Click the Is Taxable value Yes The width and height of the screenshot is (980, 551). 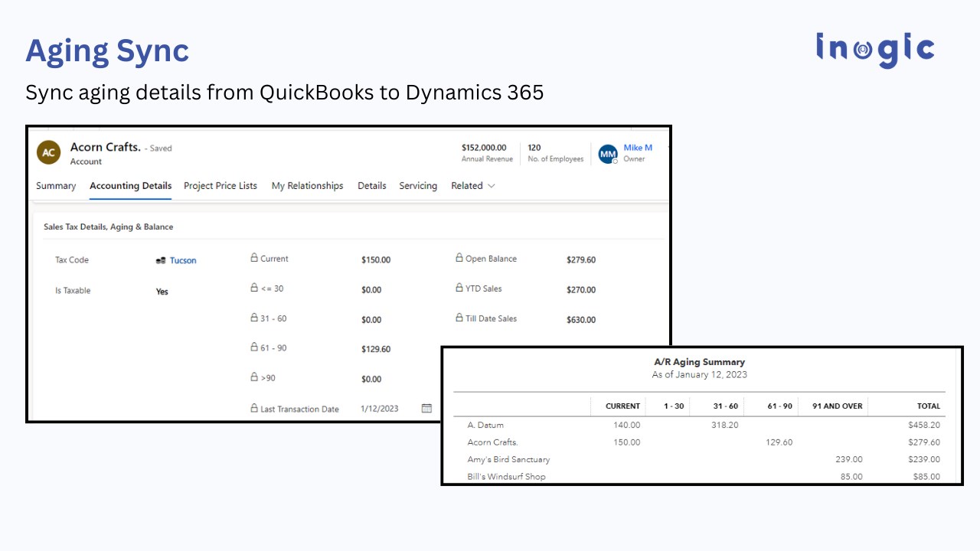coord(162,292)
